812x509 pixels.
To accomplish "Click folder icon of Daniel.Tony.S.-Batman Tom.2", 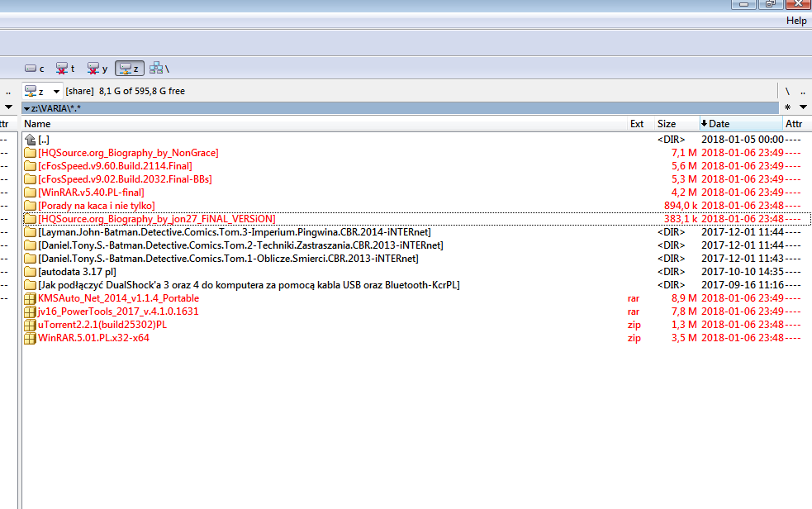I will [x=30, y=245].
